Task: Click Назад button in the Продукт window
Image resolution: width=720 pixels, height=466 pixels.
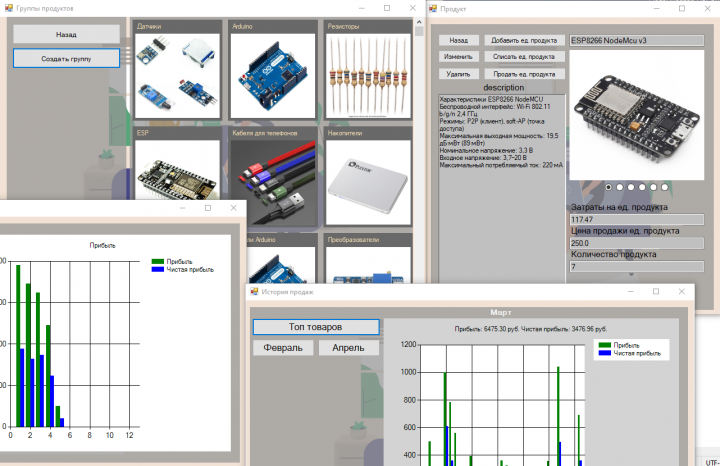Action: (458, 40)
